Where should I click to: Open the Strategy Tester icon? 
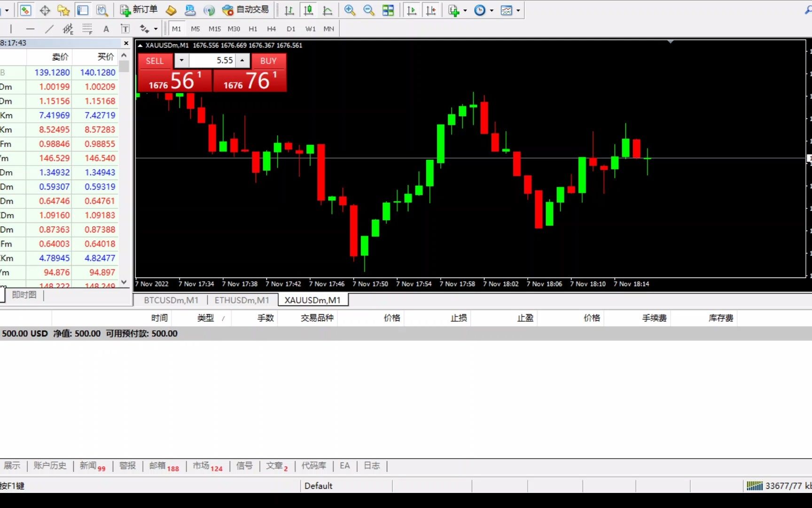pos(102,10)
